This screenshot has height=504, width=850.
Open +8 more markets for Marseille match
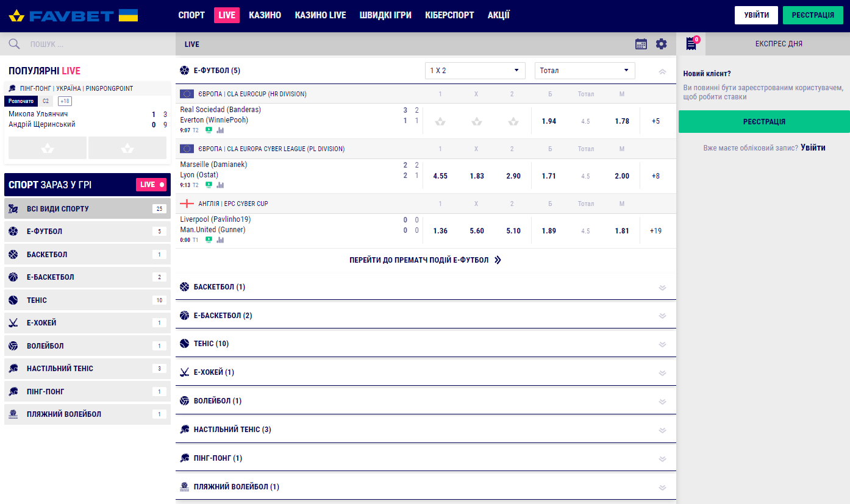[655, 176]
